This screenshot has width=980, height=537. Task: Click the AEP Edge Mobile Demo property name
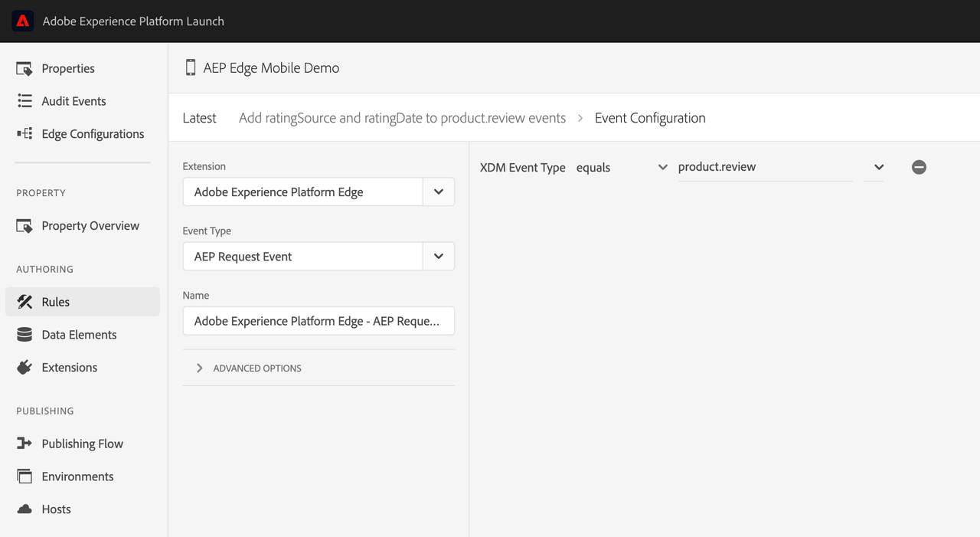point(271,68)
